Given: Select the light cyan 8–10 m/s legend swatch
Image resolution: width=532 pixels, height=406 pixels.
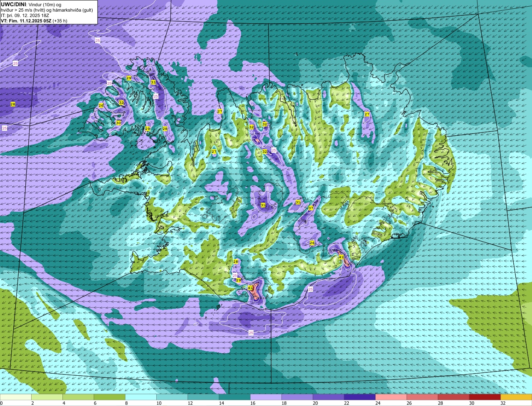Looking at the screenshot, I should point(141,397).
